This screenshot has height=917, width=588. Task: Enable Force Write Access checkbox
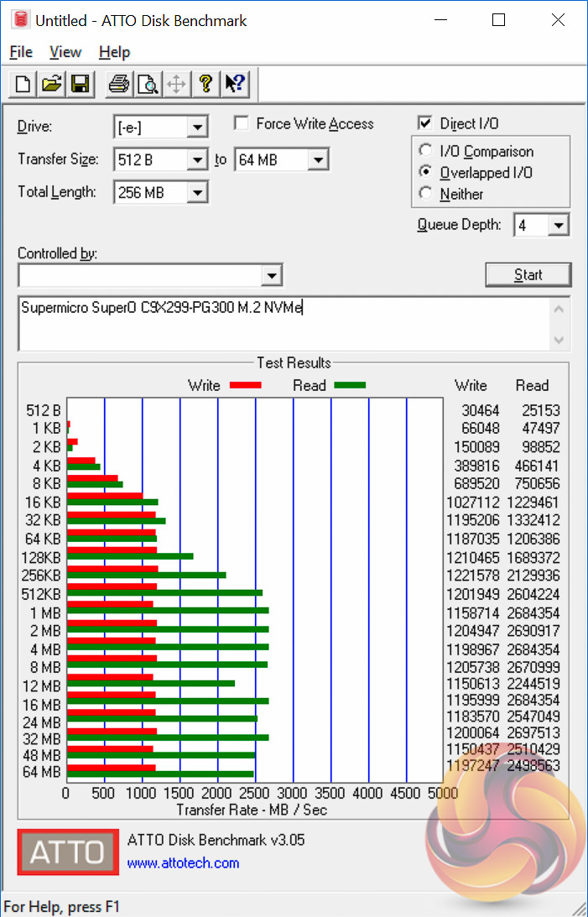[241, 123]
